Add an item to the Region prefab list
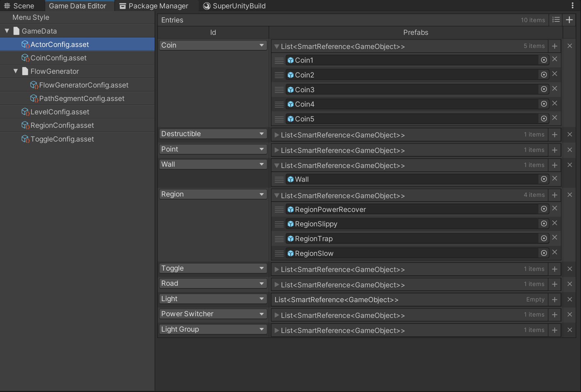The image size is (581, 392). point(555,195)
